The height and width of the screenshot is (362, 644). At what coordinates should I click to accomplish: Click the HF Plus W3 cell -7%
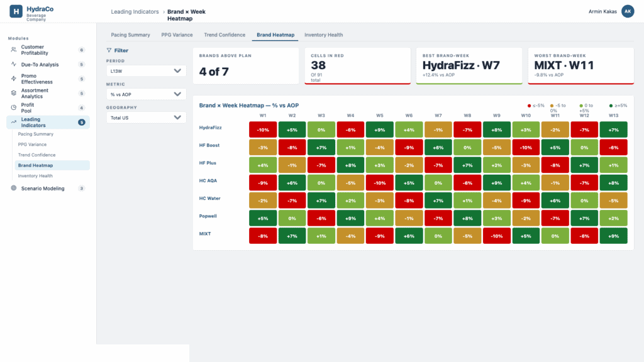point(321,165)
